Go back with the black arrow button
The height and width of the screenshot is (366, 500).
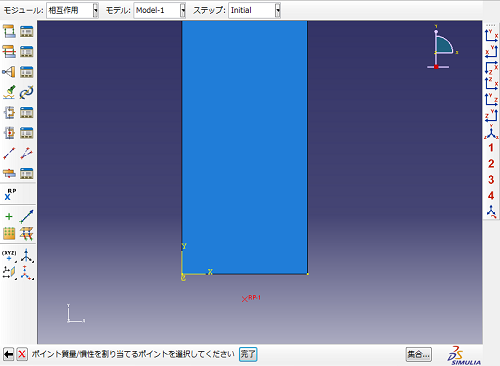tap(8, 354)
